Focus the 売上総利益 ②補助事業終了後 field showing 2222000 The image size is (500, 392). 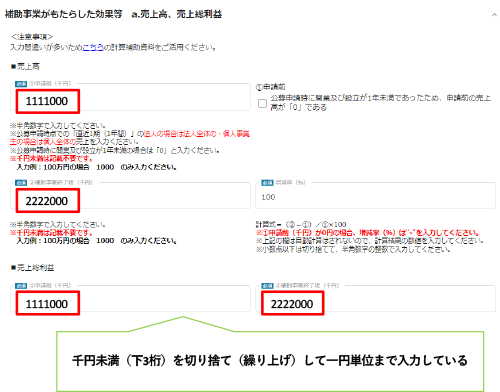click(375, 299)
